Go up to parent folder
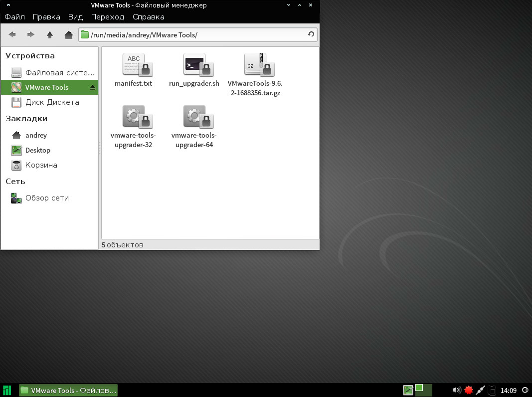The height and width of the screenshot is (397, 532). point(50,34)
